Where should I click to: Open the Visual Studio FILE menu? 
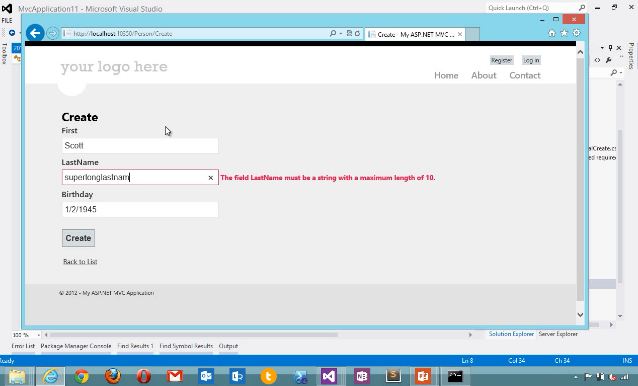point(7,20)
